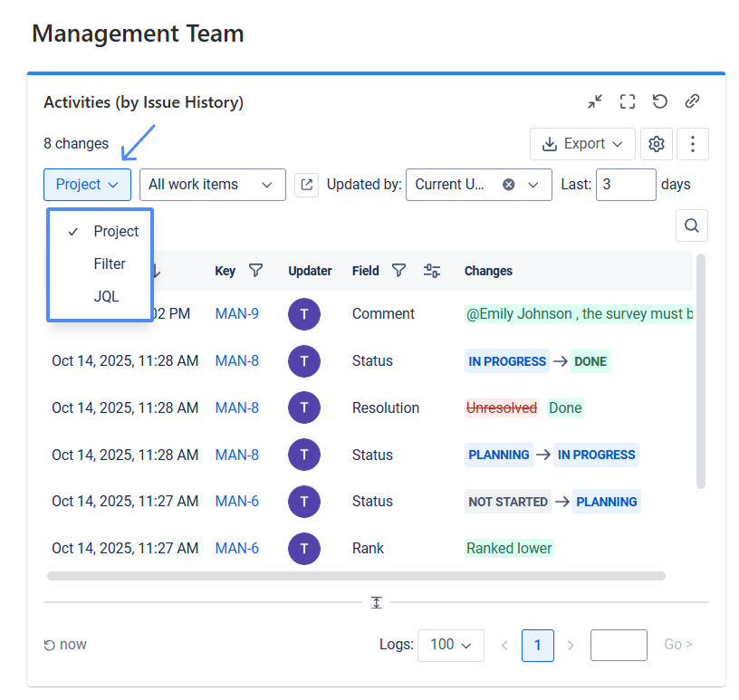
Task: Open the MAN-9 issue link
Action: pyautogui.click(x=236, y=314)
